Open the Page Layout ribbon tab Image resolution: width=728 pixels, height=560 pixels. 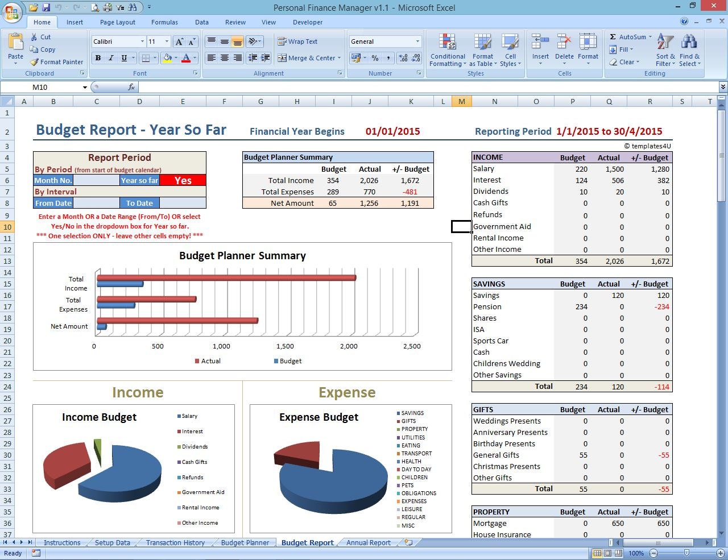tap(118, 22)
